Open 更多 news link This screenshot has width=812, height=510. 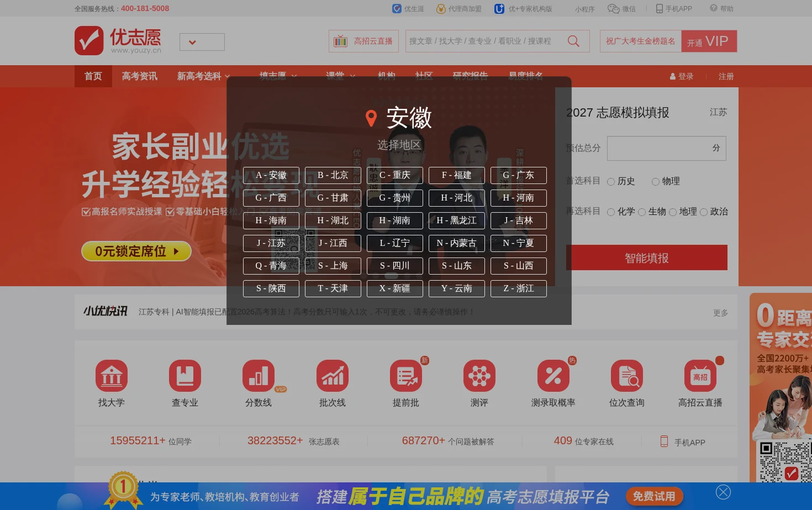click(x=721, y=313)
